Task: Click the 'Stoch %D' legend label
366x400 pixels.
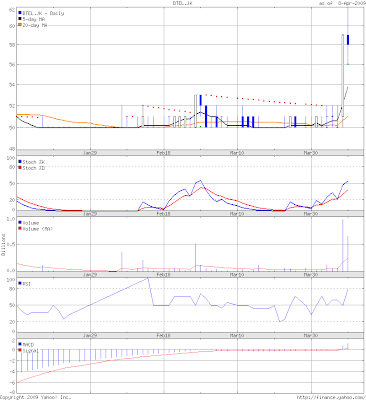Action: point(34,168)
